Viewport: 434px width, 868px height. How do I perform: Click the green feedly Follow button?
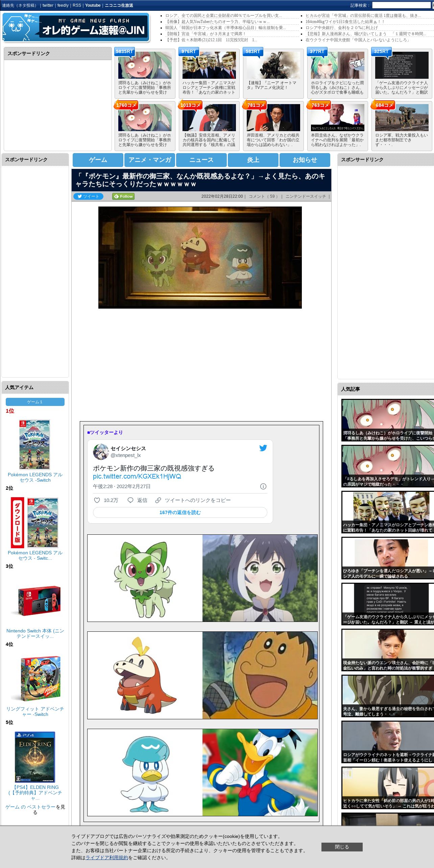pyautogui.click(x=123, y=196)
